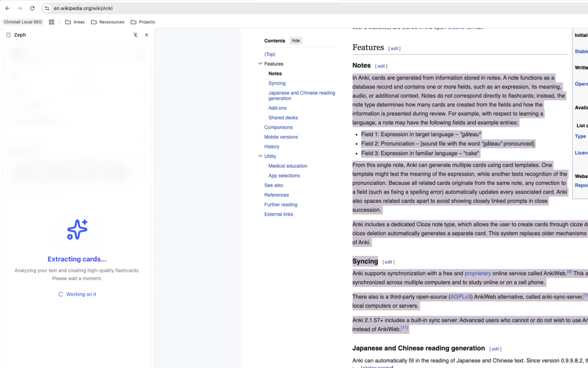
Task: Unpin the Zeph side panel
Action: pos(136,35)
